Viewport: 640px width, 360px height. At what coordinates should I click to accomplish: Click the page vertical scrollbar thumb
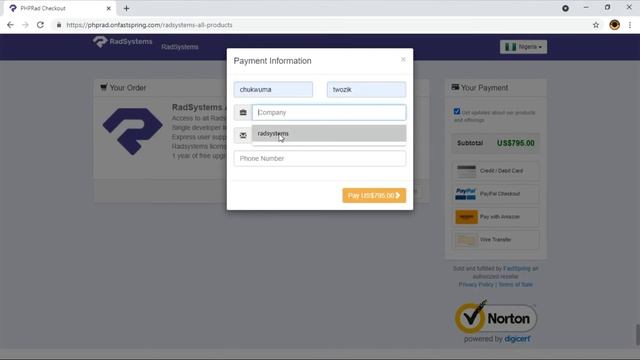pos(637,335)
